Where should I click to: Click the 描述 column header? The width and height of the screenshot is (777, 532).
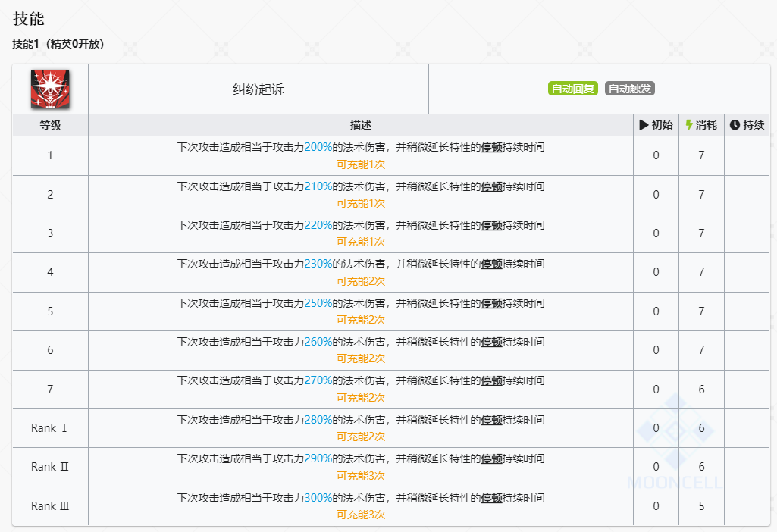point(361,125)
